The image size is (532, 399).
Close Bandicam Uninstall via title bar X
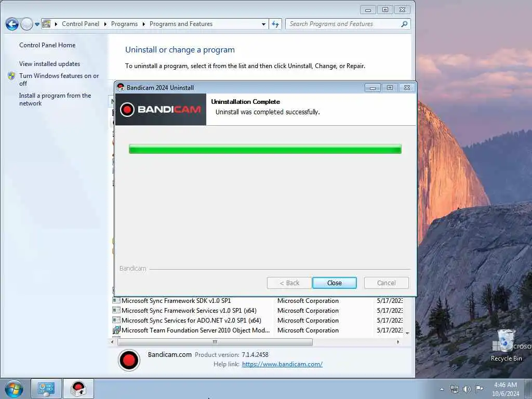click(x=407, y=88)
